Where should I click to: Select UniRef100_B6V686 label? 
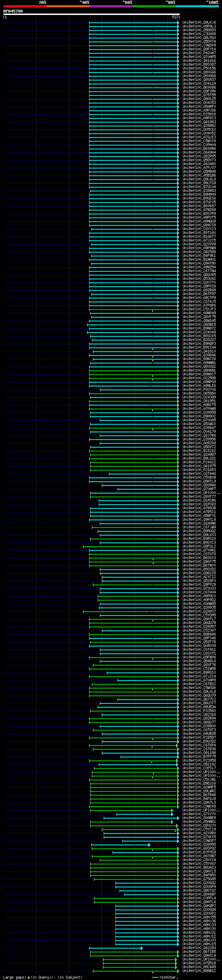[199, 88]
